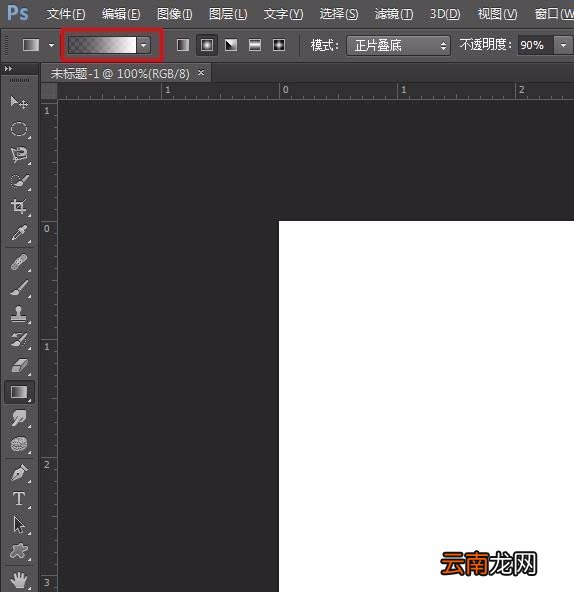Close the 未标题-1 document tab
Viewport: 574px width, 592px height.
201,72
